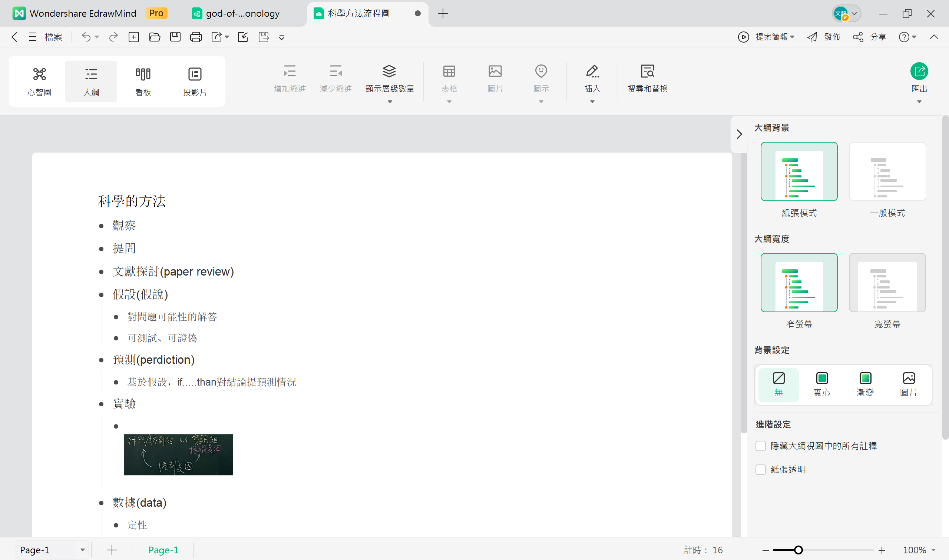Enable 隱藏大綱視圖中的所有註釋 option

tap(761, 446)
